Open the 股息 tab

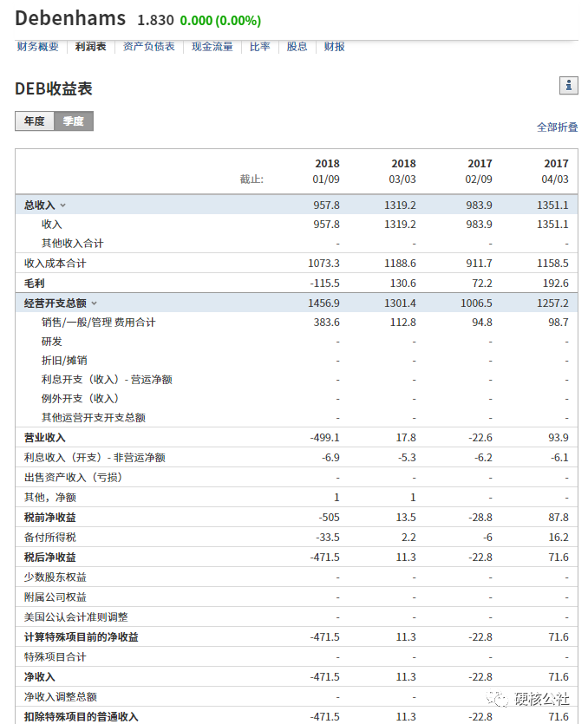pyautogui.click(x=297, y=47)
